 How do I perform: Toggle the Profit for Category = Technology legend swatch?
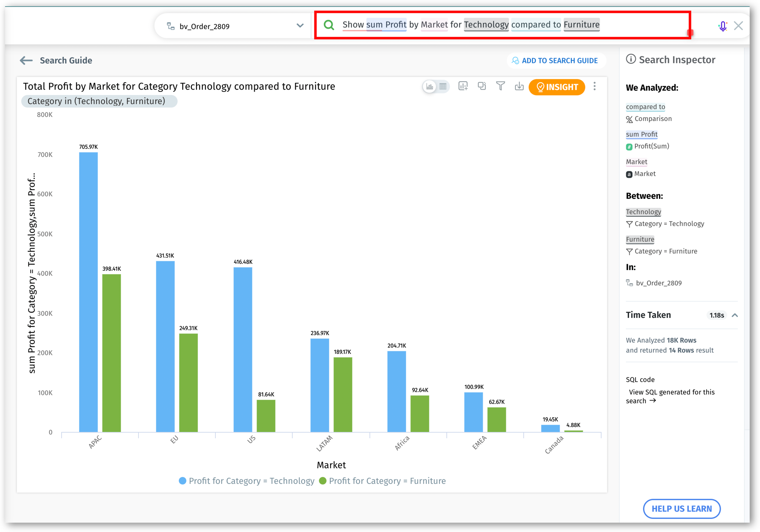click(182, 481)
